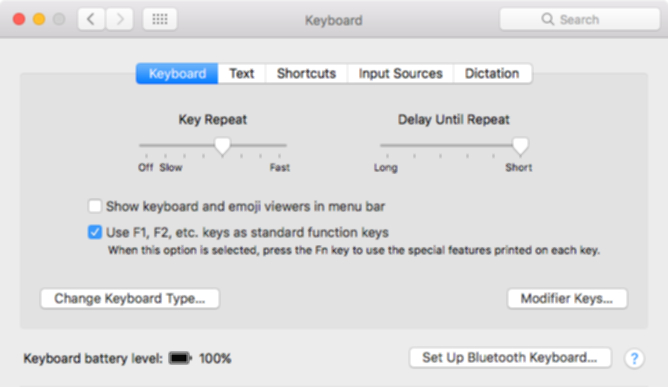Open Modifier Keys settings
Viewport: 668px width, 387px height.
click(567, 298)
